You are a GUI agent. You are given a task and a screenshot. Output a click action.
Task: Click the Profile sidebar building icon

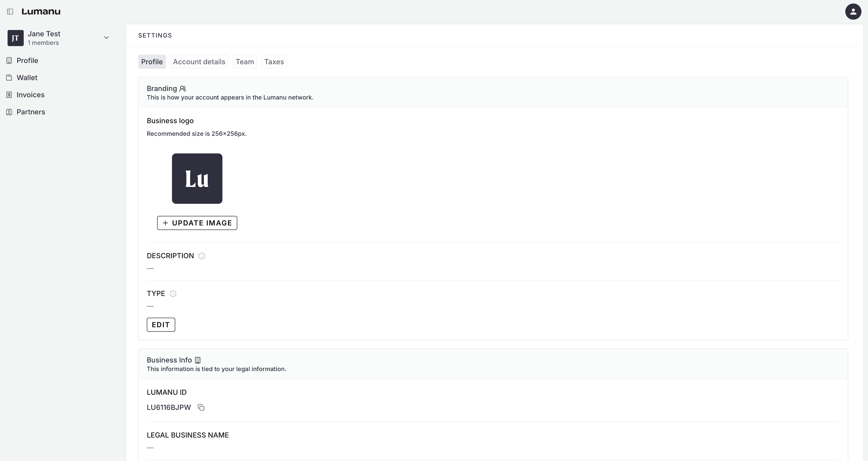(x=9, y=60)
